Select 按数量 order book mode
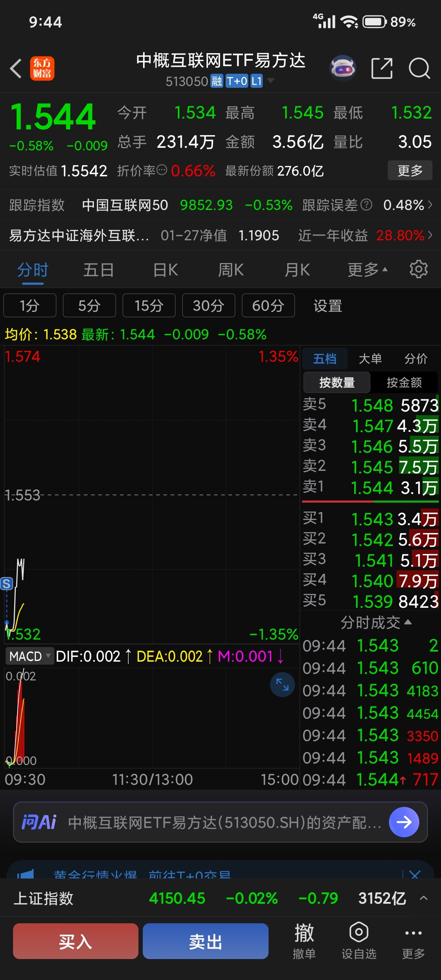The width and height of the screenshot is (441, 980). (x=337, y=382)
